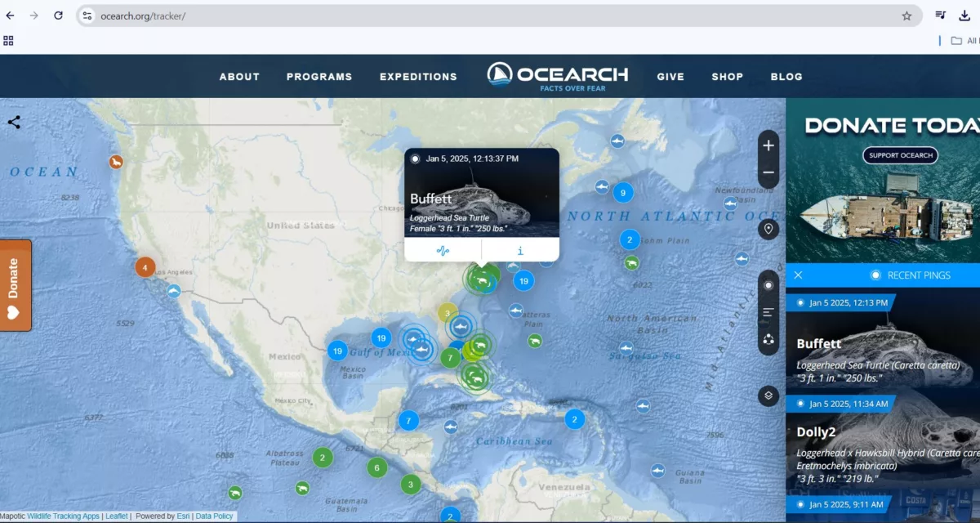Image resolution: width=980 pixels, height=523 pixels.
Task: Open the green 3 cluster near Central America
Action: click(410, 484)
